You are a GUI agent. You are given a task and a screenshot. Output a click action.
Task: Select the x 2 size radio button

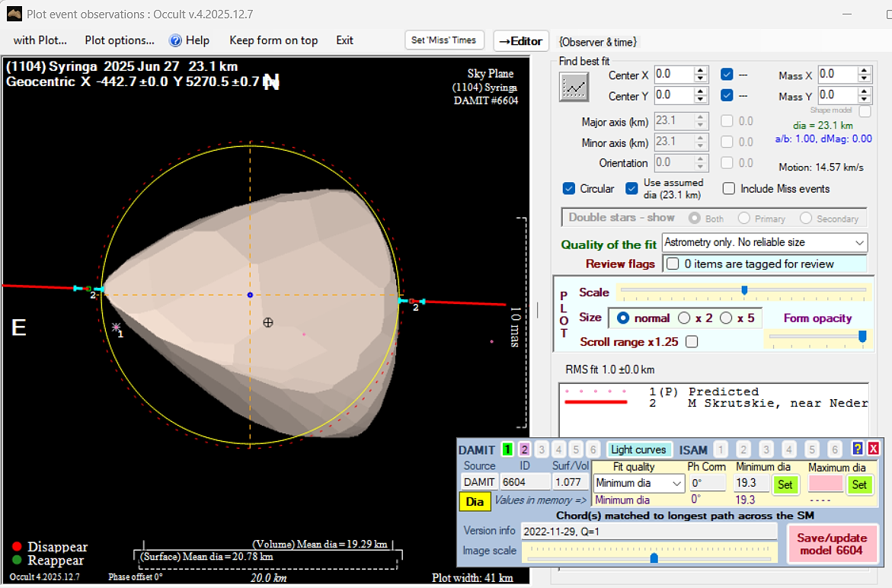coord(684,318)
